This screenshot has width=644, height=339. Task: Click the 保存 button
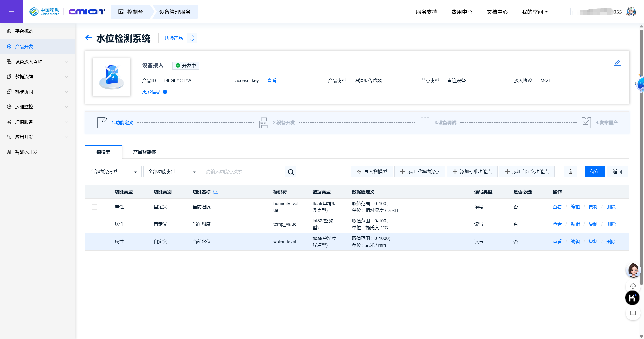[x=595, y=171]
